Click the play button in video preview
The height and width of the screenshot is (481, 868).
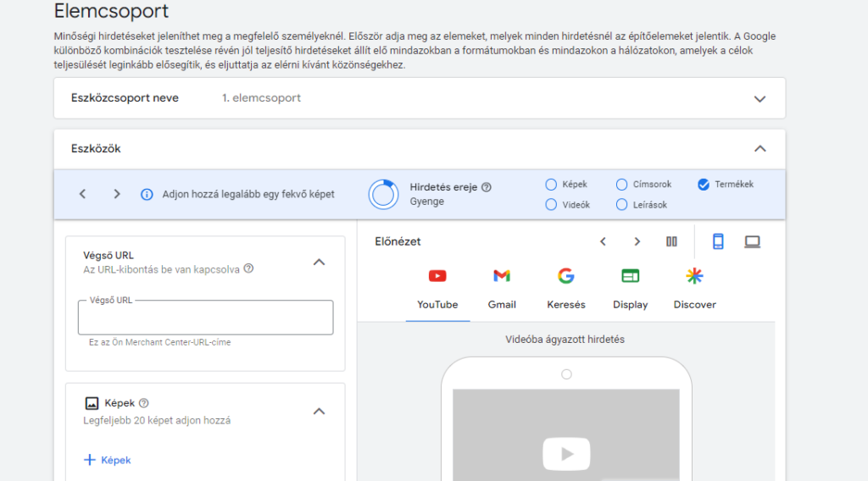pyautogui.click(x=565, y=454)
